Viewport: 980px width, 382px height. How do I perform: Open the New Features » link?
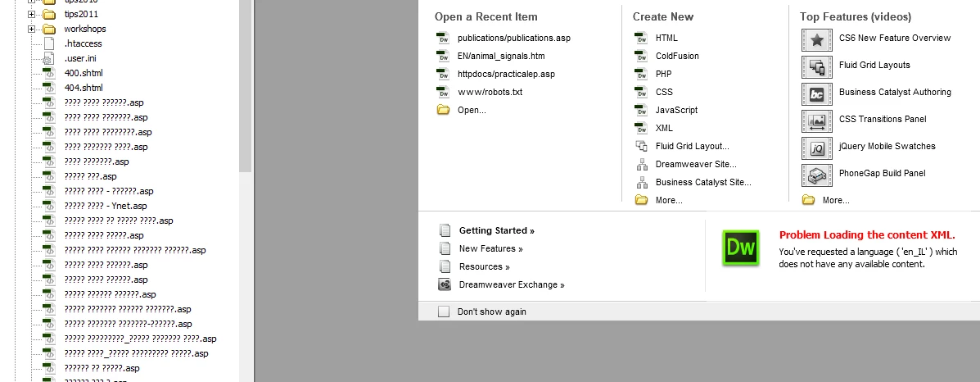[x=490, y=248]
